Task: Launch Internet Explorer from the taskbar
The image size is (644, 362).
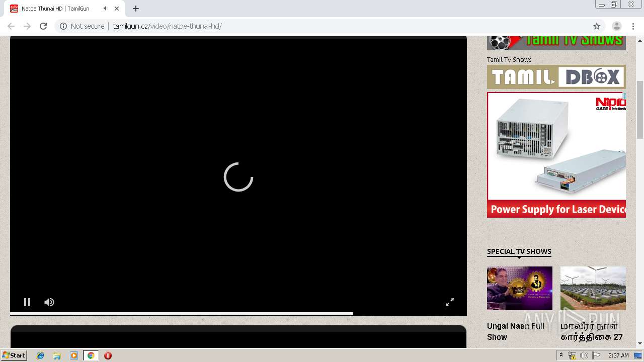Action: (40, 355)
